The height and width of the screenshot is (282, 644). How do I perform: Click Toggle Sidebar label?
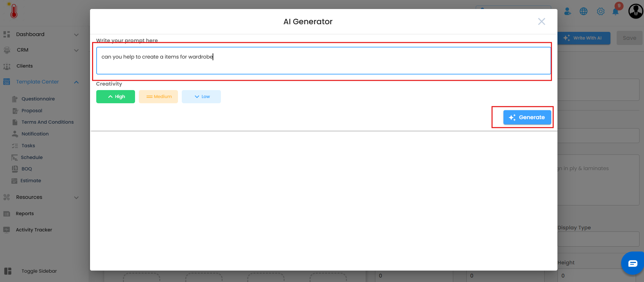pyautogui.click(x=39, y=271)
